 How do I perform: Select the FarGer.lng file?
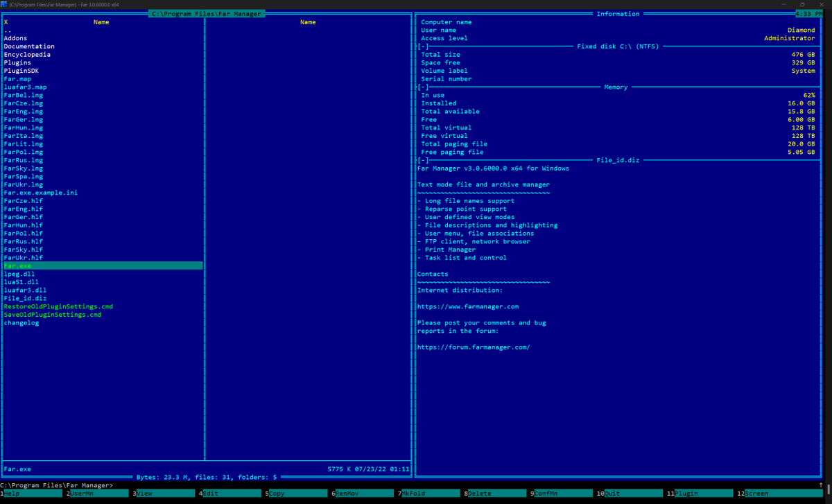click(x=103, y=120)
